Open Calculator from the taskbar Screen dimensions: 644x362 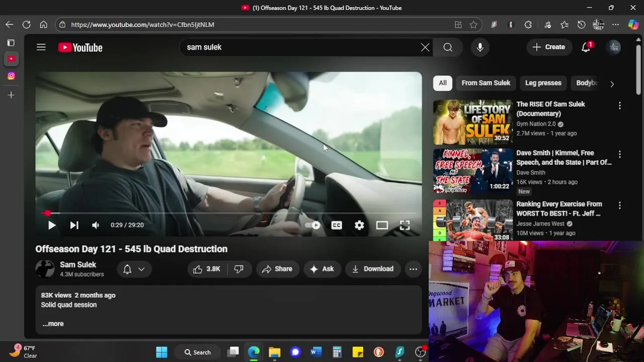click(337, 352)
